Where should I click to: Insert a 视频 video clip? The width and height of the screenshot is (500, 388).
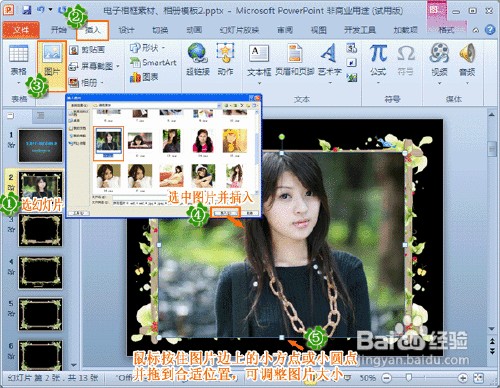pos(439,59)
